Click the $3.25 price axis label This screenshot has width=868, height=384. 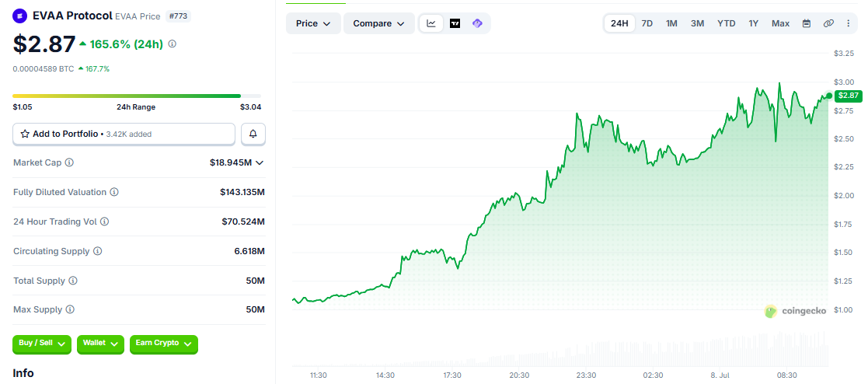click(x=844, y=53)
